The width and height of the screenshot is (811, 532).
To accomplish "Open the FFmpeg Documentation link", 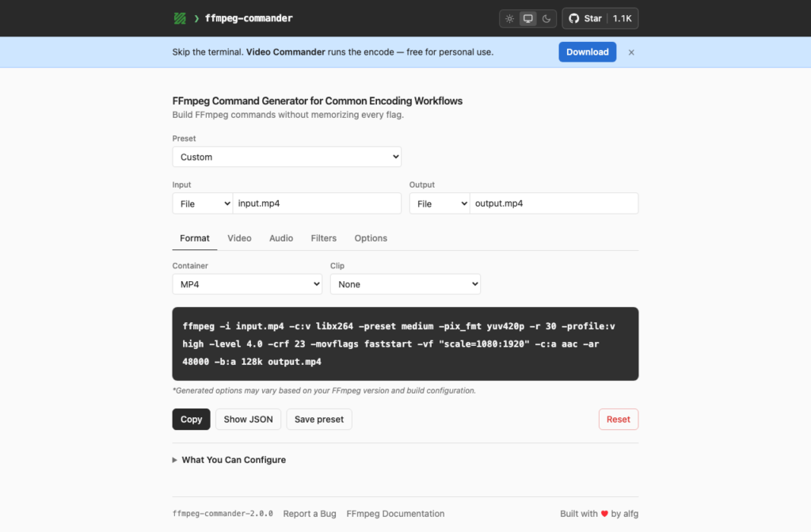I will click(x=395, y=513).
